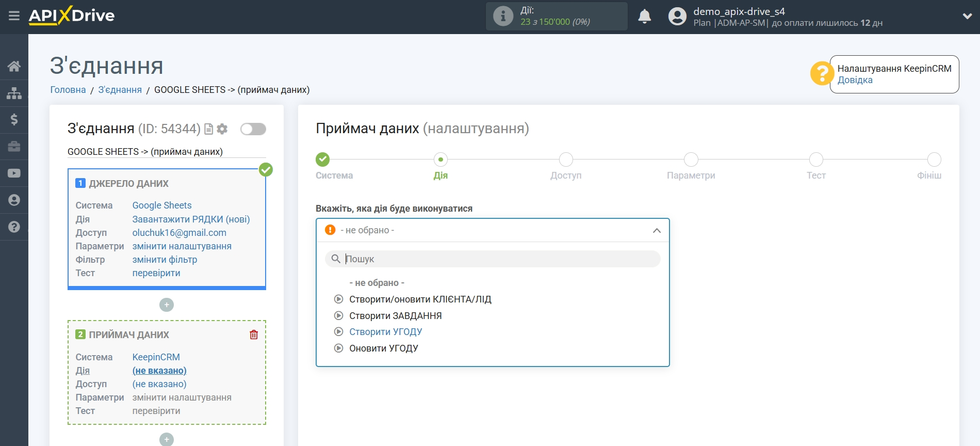
Task: Click the orange warning icon in dropdown
Action: click(330, 230)
